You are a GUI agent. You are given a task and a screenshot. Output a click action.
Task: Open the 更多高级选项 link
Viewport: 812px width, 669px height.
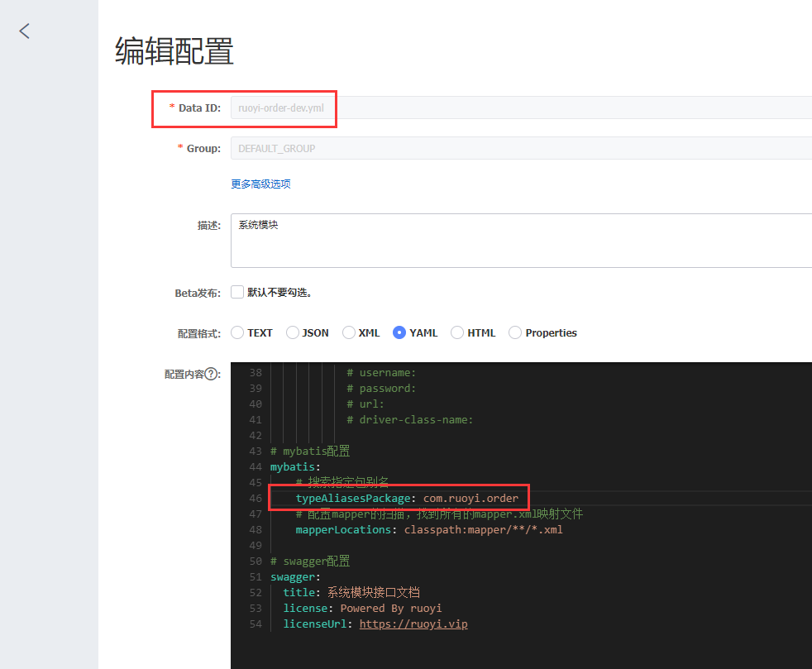click(260, 184)
